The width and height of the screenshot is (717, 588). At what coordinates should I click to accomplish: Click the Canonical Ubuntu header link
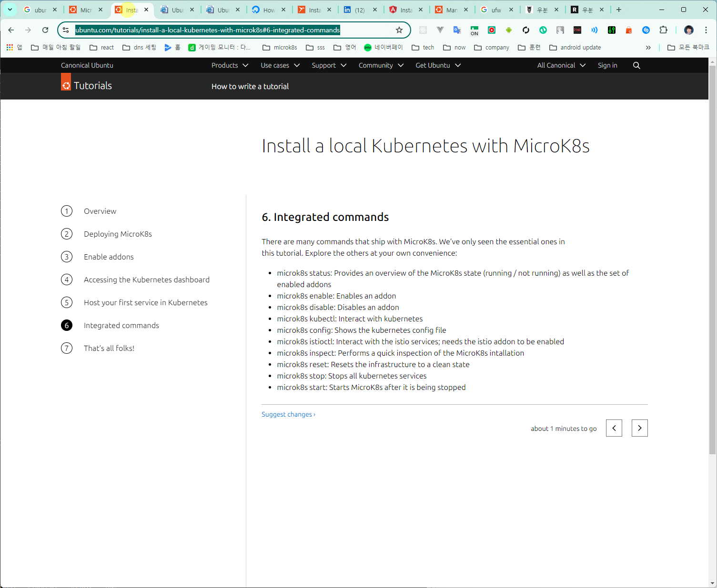(87, 65)
